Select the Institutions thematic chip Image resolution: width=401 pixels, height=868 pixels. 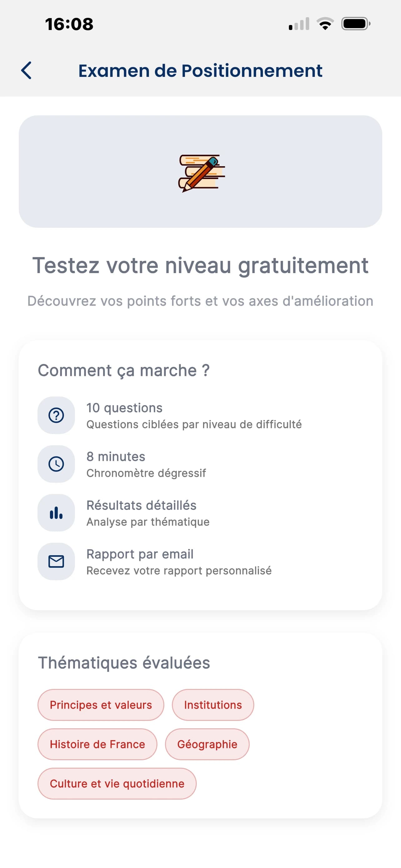212,705
